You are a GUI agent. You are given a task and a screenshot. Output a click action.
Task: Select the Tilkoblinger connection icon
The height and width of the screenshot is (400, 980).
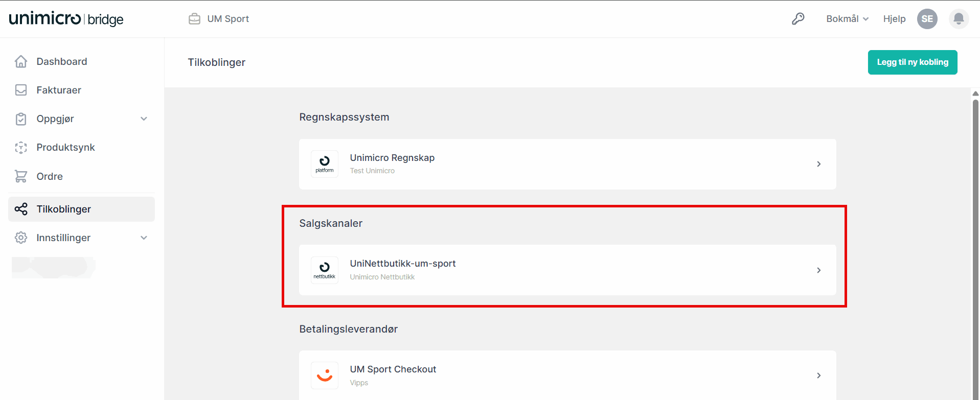[x=21, y=209]
